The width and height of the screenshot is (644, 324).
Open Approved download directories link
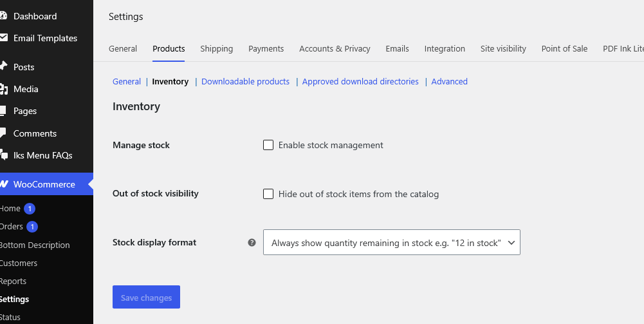tap(360, 81)
